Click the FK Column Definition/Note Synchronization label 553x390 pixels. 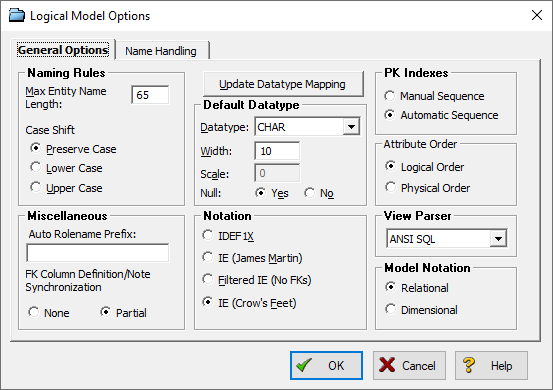(88, 281)
